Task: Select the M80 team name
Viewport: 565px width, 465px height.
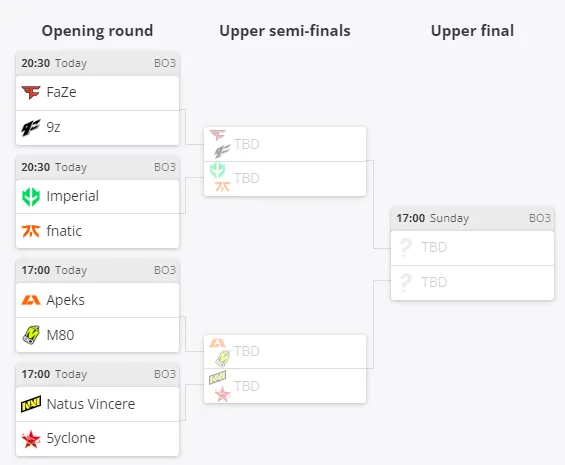Action: 60,335
